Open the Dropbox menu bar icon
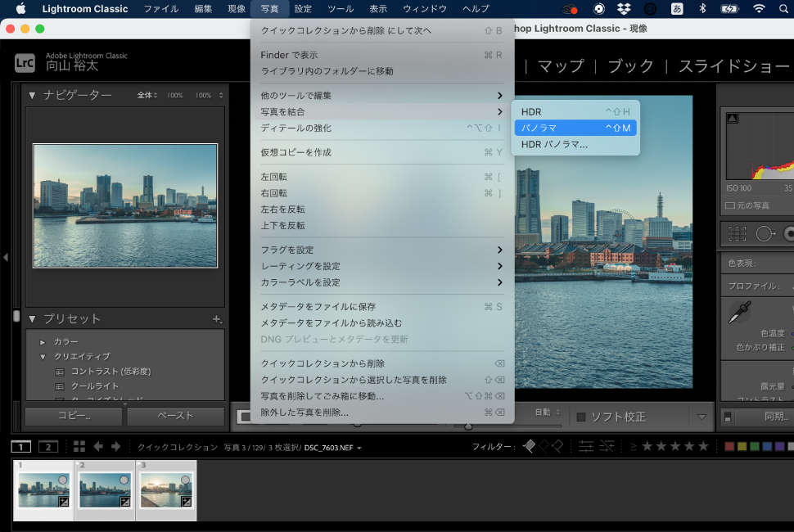This screenshot has width=794, height=532. (624, 9)
